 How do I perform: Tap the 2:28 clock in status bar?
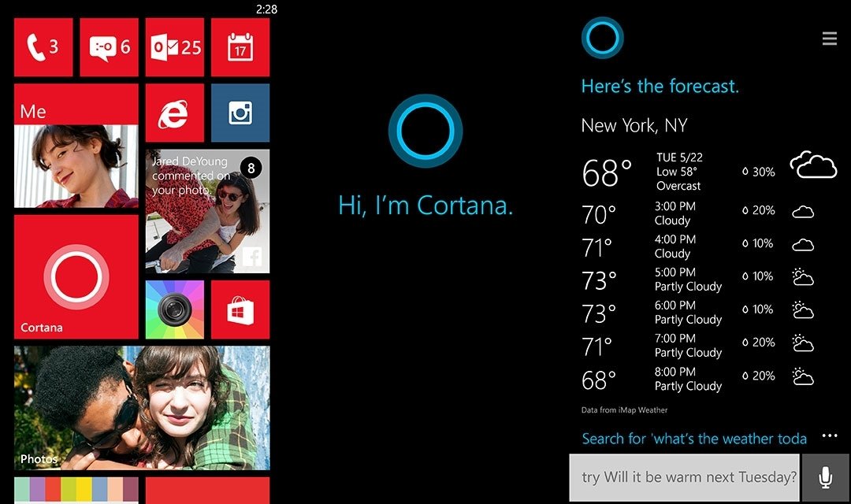[x=266, y=9]
